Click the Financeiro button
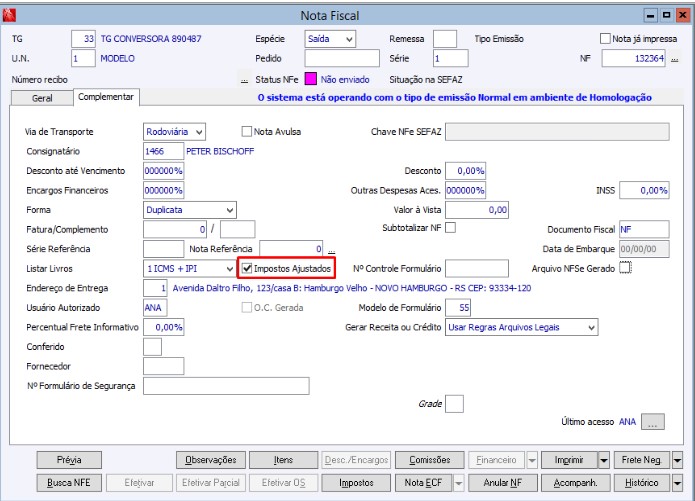The width and height of the screenshot is (695, 501). click(x=496, y=460)
